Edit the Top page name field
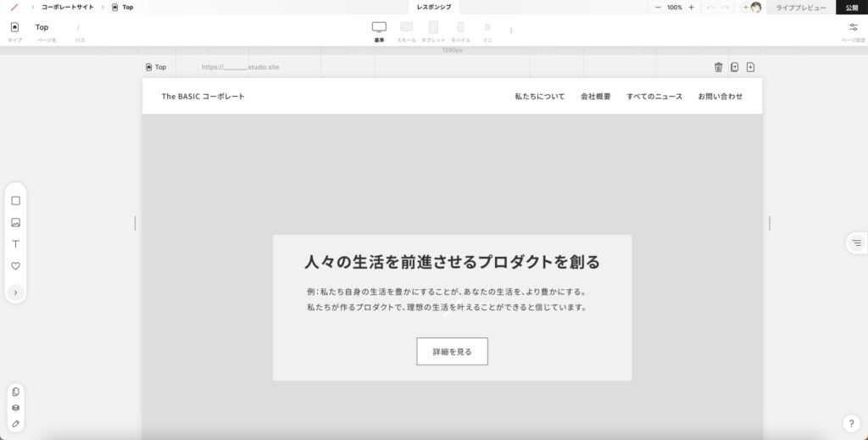Image resolution: width=868 pixels, height=440 pixels. pyautogui.click(x=42, y=27)
